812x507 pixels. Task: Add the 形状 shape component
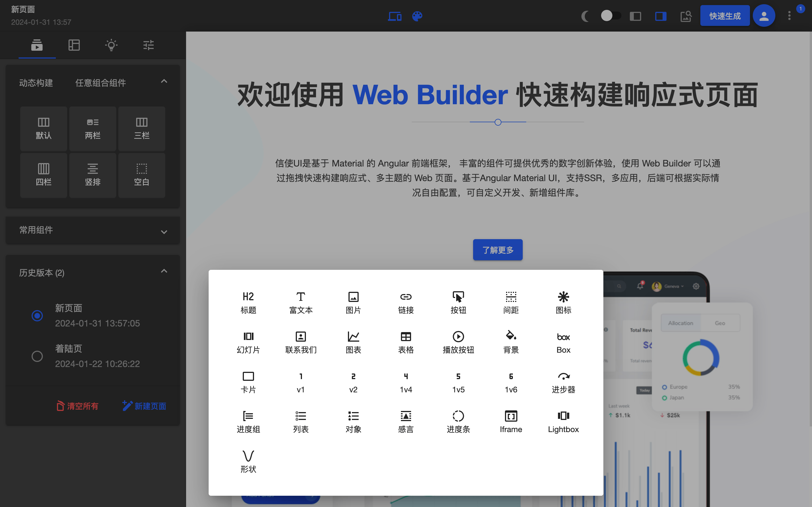click(x=248, y=461)
